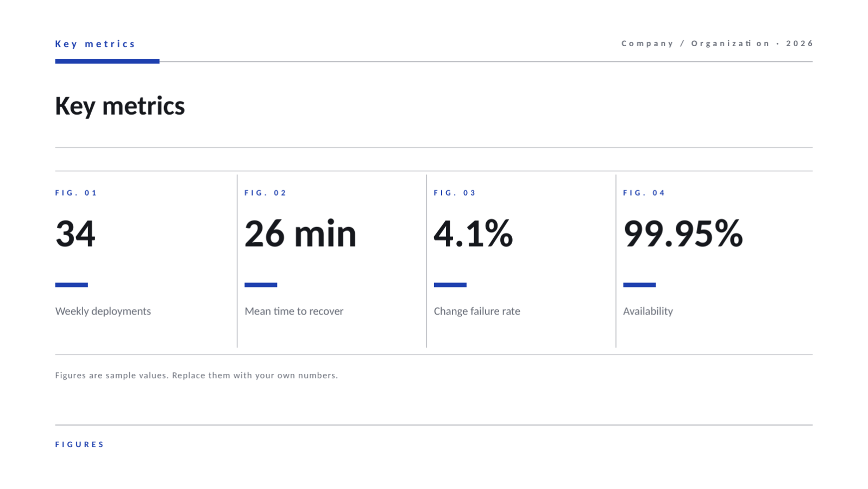Select the 'FIG. 04' label
Image resolution: width=868 pixels, height=489 pixels.
(x=644, y=193)
